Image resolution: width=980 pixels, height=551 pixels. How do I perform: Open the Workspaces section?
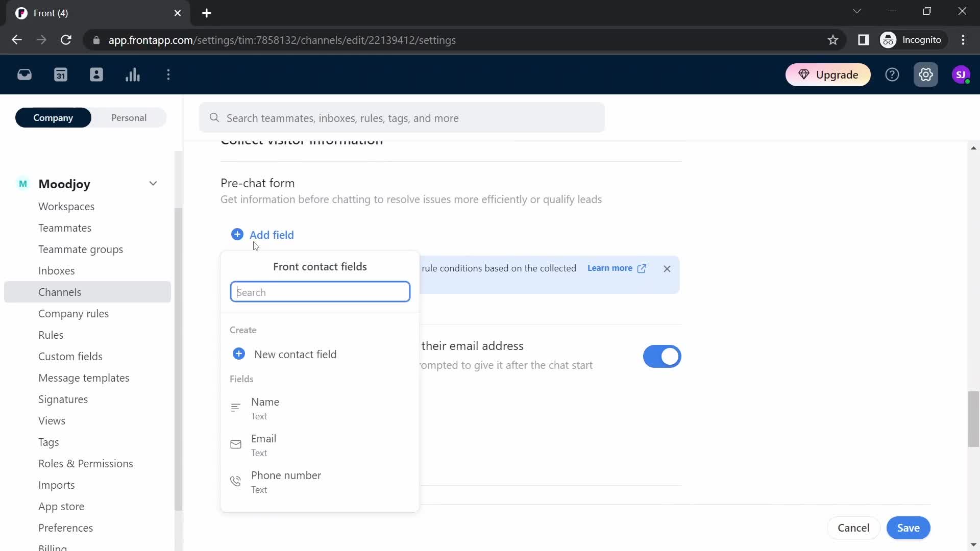[x=67, y=207]
